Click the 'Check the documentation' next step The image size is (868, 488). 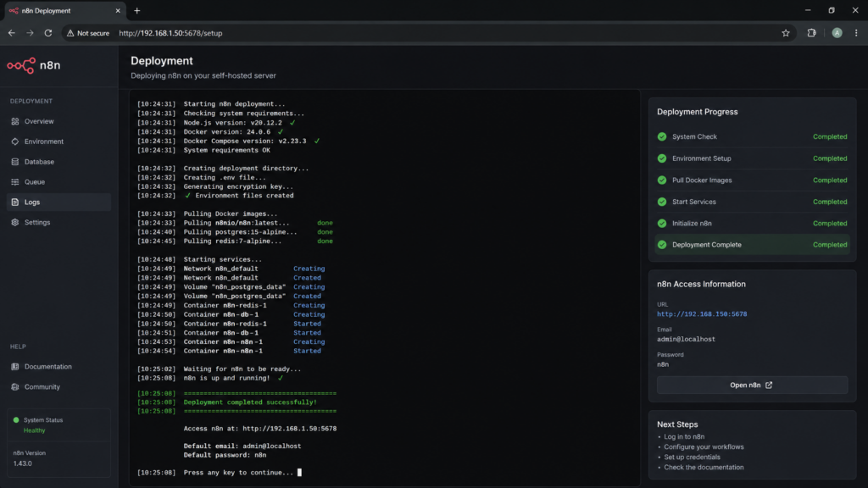tap(704, 468)
